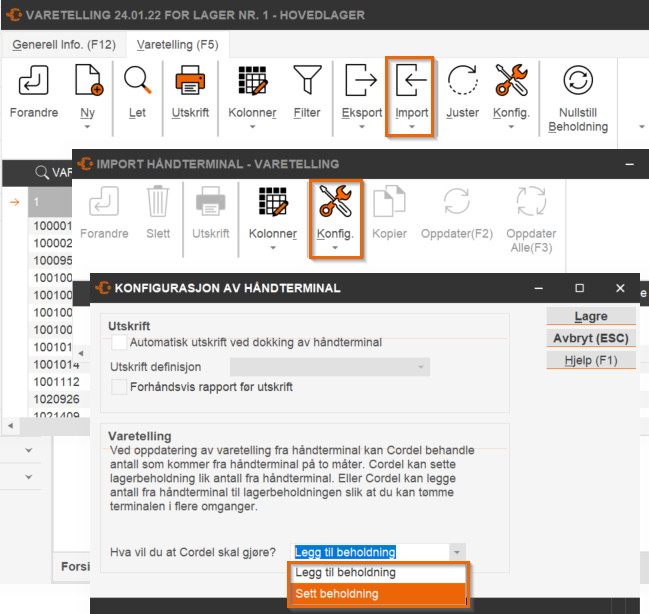The image size is (649, 614).
Task: Click the Legg til beholdning input field
Action: click(x=370, y=552)
